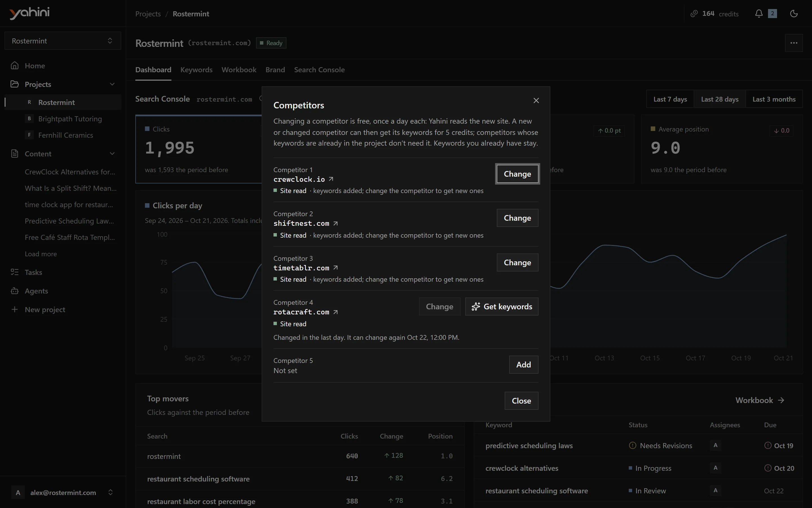
Task: Click the notification count badge
Action: (x=773, y=14)
